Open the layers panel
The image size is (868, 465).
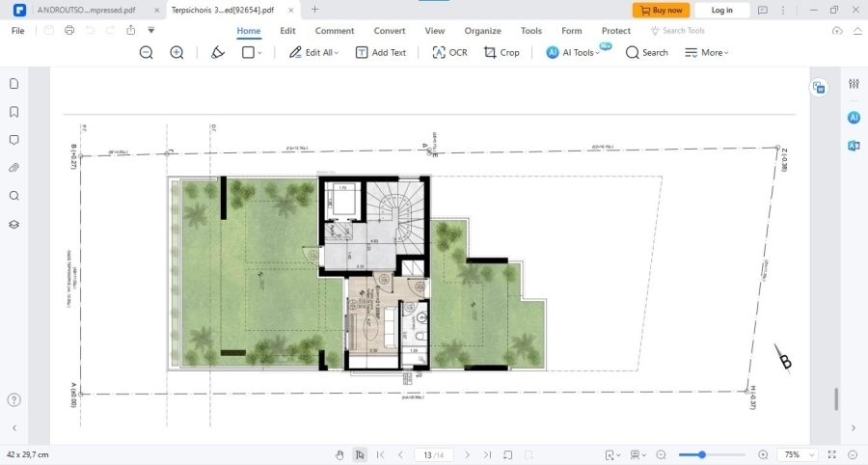(x=14, y=224)
